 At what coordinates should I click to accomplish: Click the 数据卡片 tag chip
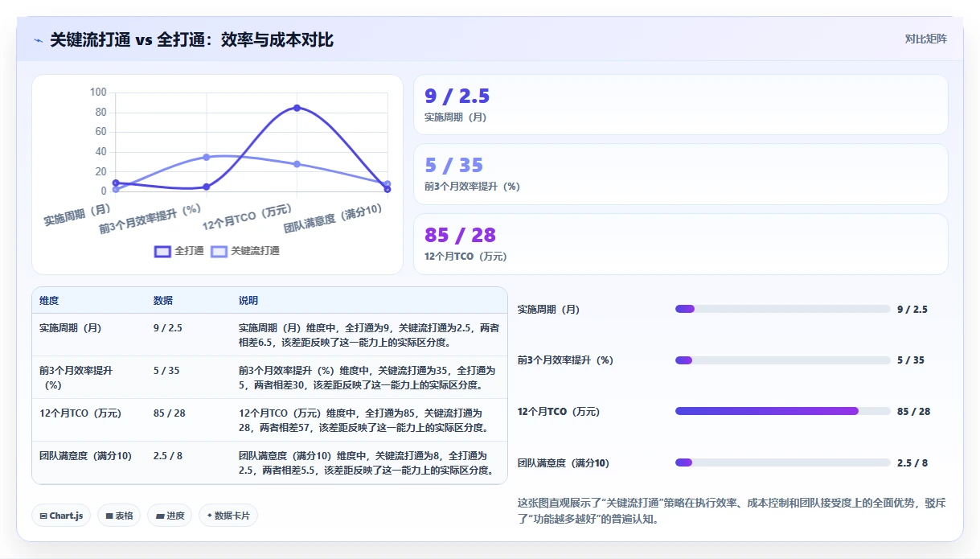[x=228, y=516]
